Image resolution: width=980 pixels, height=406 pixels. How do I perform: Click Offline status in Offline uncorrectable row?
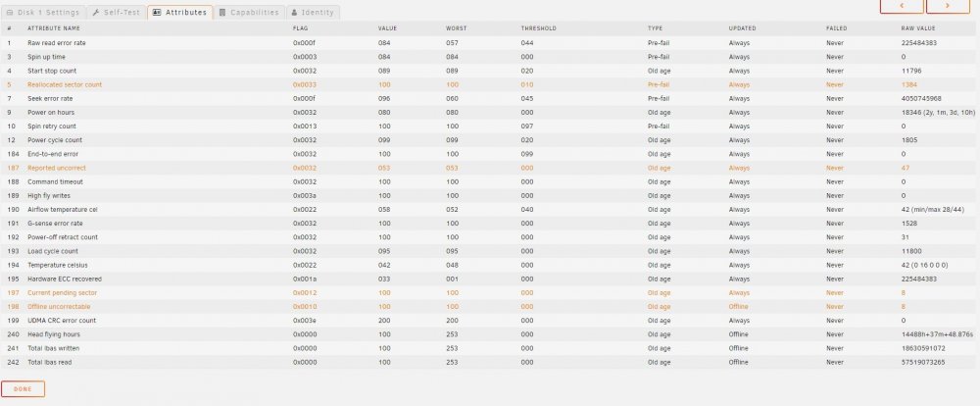739,307
